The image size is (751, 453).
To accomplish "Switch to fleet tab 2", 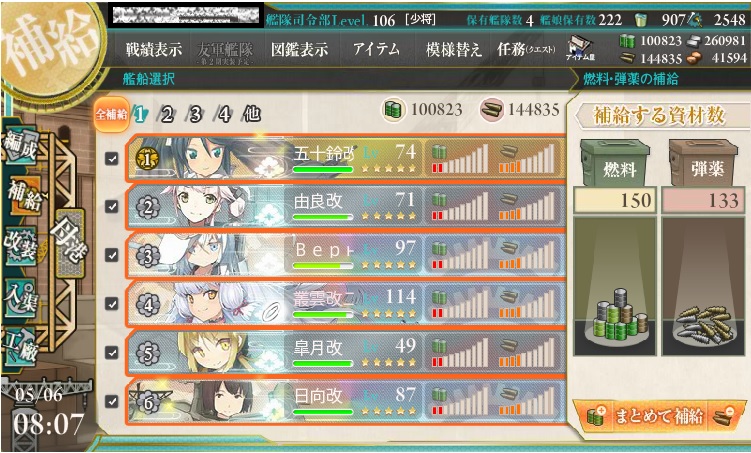I will [166, 114].
